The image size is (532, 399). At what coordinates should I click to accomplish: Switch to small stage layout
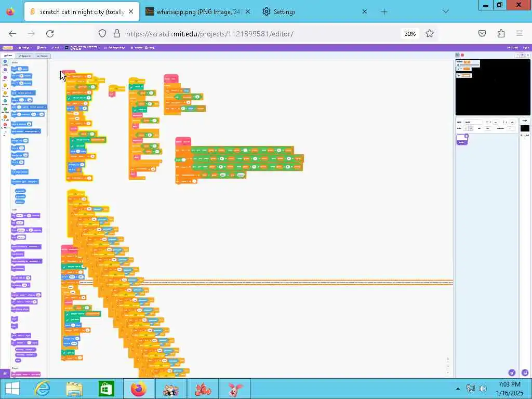pyautogui.click(x=518, y=55)
